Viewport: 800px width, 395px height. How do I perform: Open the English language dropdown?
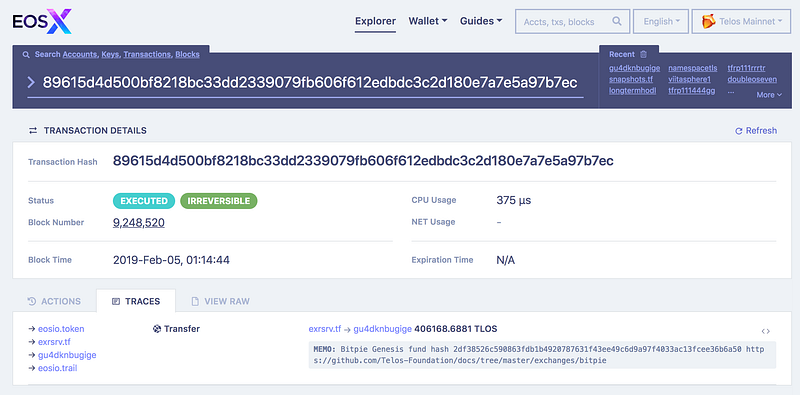[661, 21]
